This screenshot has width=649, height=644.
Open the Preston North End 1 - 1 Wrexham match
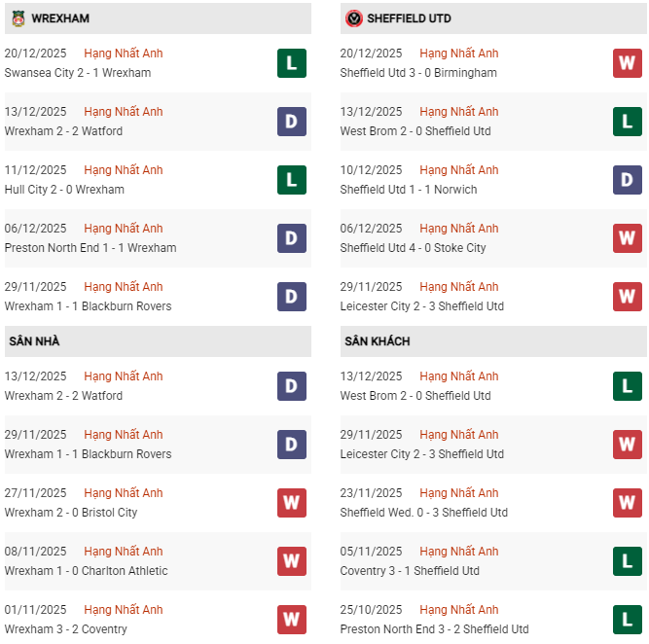[90, 248]
